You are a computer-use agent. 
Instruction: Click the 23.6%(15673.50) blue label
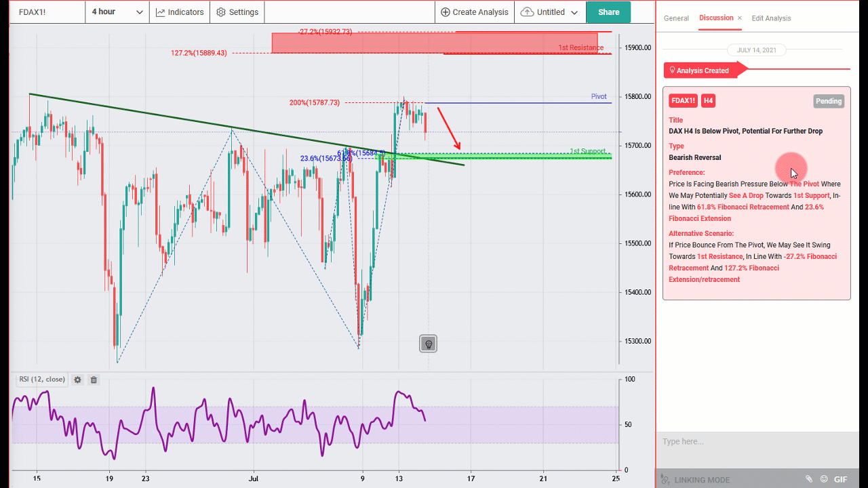click(326, 159)
